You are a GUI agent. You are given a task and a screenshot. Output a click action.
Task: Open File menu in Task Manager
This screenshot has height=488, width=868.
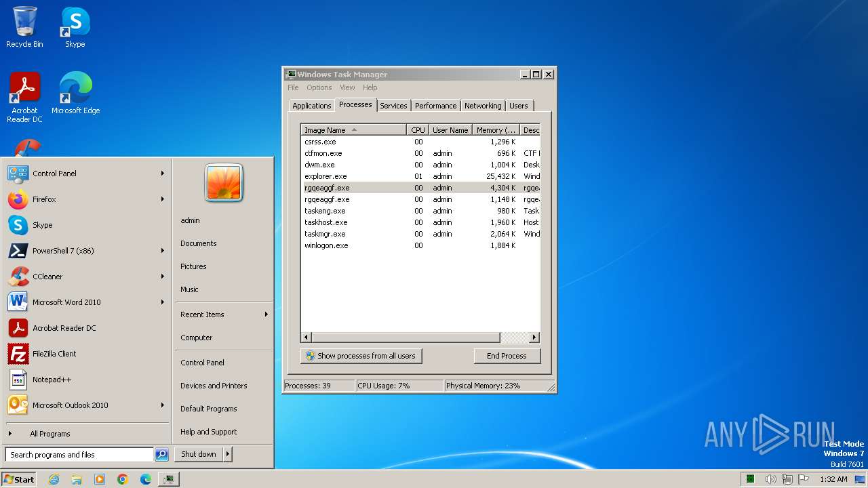coord(293,87)
